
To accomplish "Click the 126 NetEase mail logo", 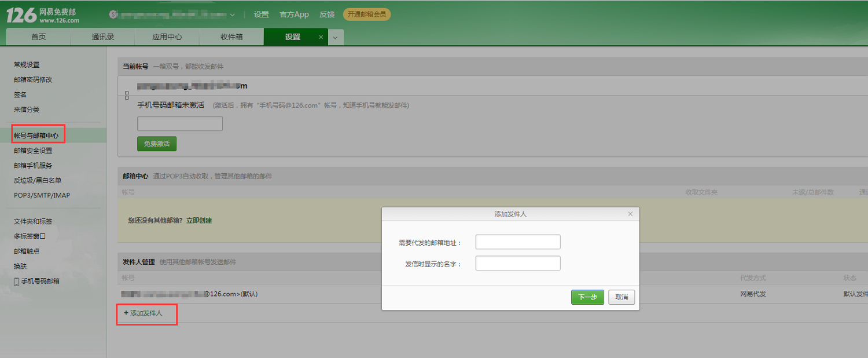I will 43,15.
